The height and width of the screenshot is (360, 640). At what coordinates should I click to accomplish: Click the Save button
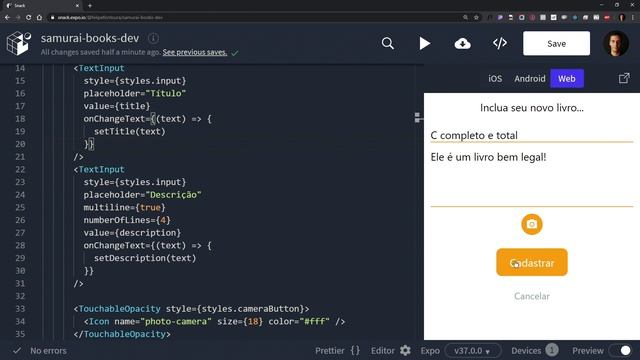(556, 43)
